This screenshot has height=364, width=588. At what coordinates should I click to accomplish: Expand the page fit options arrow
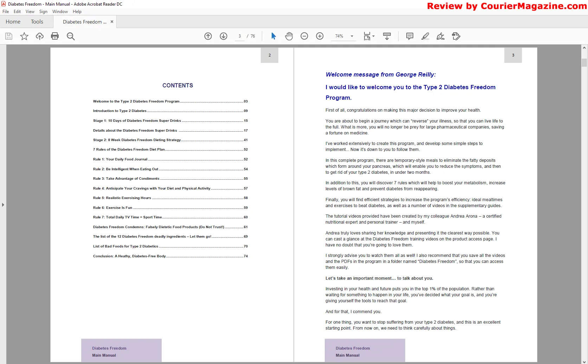pyautogui.click(x=374, y=36)
